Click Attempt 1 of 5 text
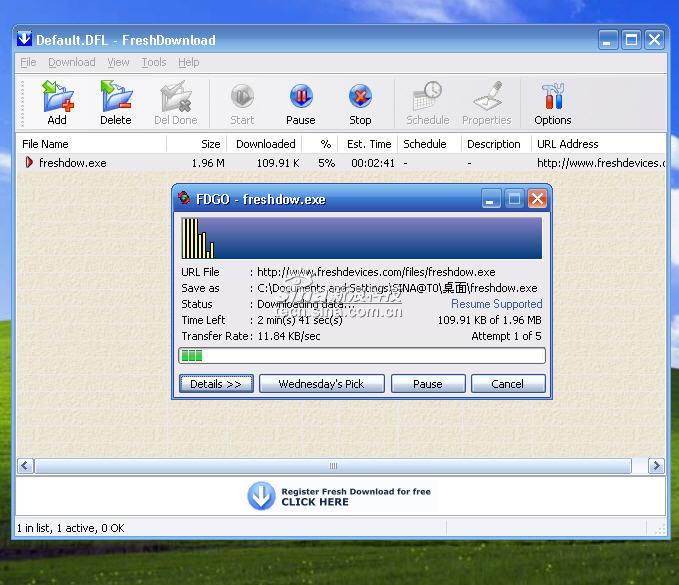The width and height of the screenshot is (679, 585). coord(506,336)
